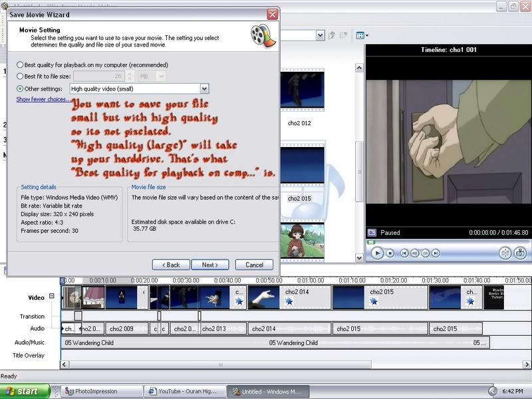Step to the previous frame in preview
Image resolution: width=532 pixels, height=399 pixels.
(414, 253)
